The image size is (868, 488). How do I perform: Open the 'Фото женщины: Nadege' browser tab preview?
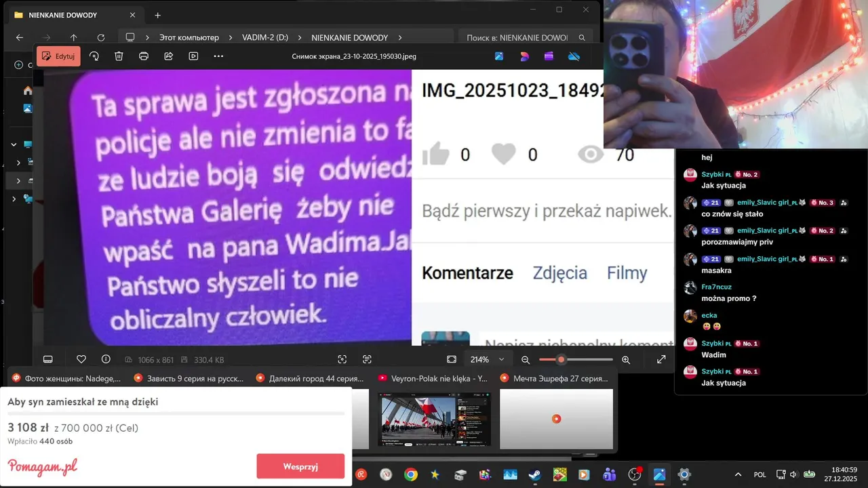click(x=66, y=378)
